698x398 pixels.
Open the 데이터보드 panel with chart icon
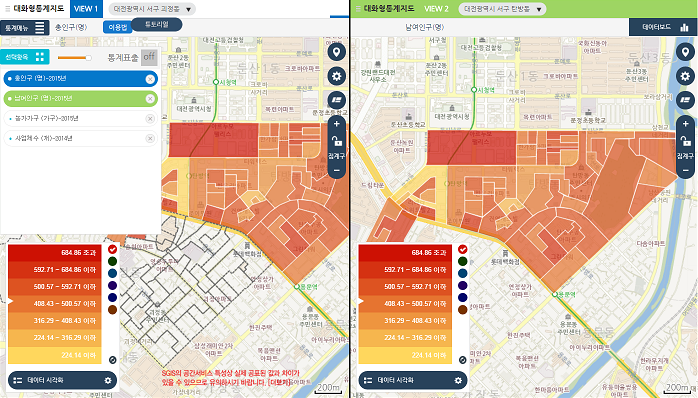tap(663, 27)
